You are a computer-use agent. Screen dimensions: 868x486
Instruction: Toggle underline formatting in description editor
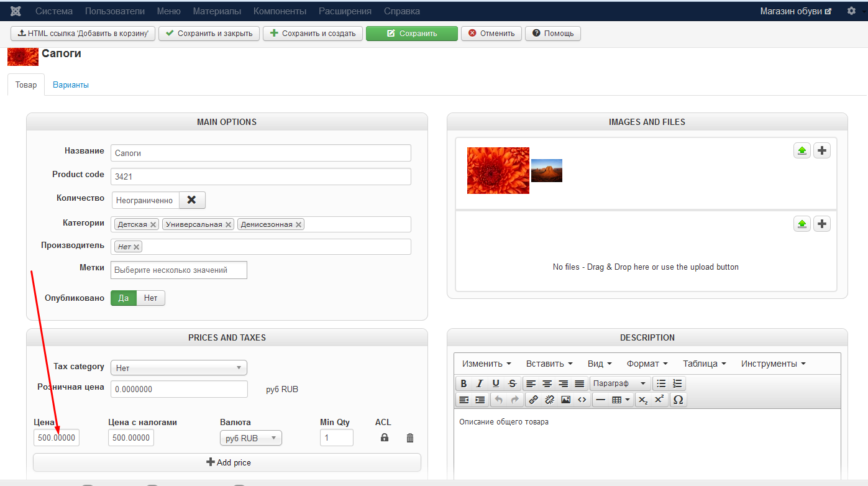[x=496, y=383]
